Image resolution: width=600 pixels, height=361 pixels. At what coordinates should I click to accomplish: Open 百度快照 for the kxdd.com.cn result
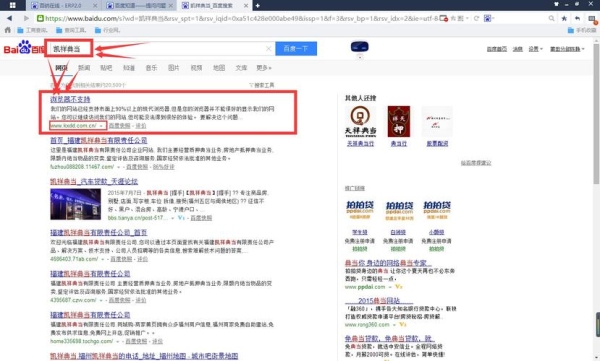(119, 126)
